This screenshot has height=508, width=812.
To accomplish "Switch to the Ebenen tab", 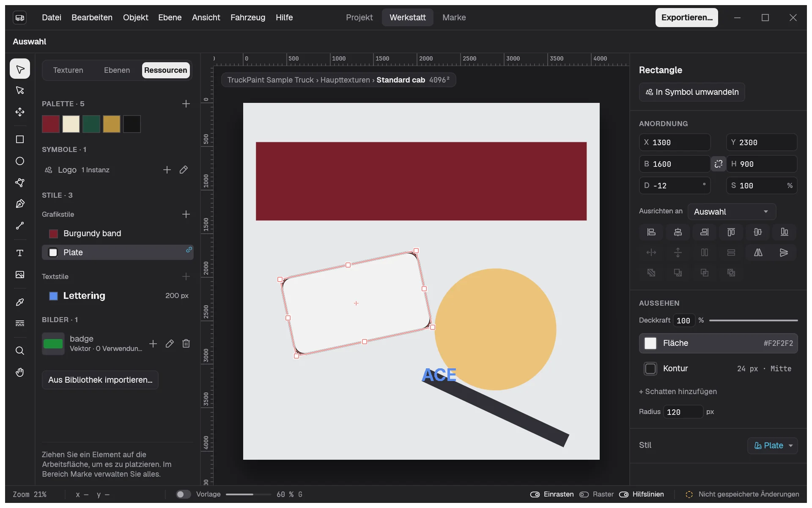I will 117,70.
